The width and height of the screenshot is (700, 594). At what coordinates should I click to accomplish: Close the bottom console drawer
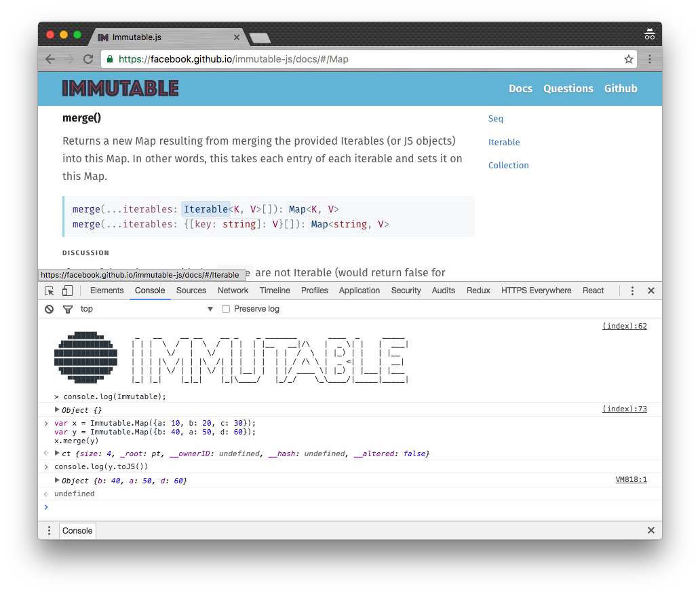click(x=651, y=530)
